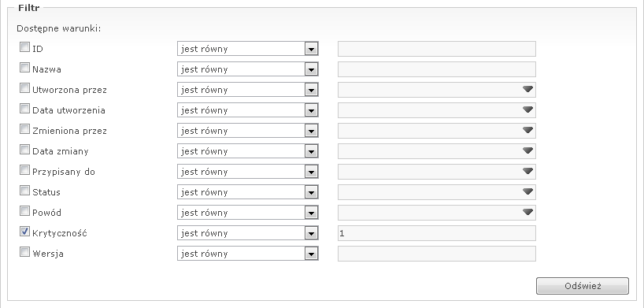Select the Powód operator combo box
The width and height of the screenshot is (644, 308).
click(x=248, y=213)
